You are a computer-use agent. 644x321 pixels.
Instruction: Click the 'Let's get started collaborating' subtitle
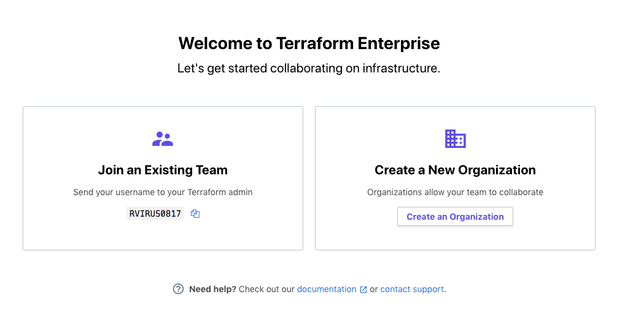point(309,68)
